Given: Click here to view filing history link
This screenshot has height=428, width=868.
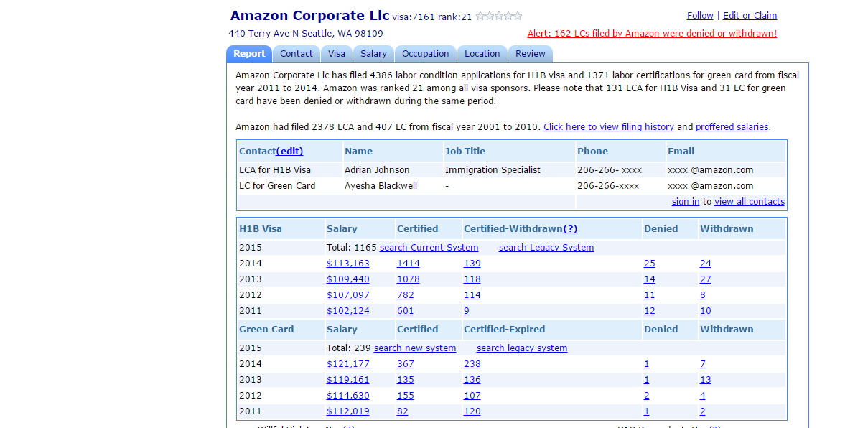Looking at the screenshot, I should click(x=609, y=127).
